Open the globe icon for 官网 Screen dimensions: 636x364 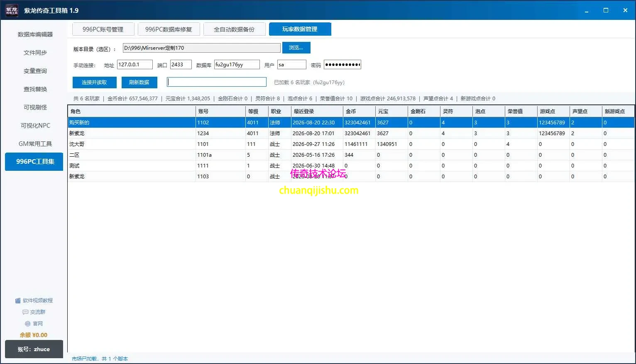pos(28,324)
